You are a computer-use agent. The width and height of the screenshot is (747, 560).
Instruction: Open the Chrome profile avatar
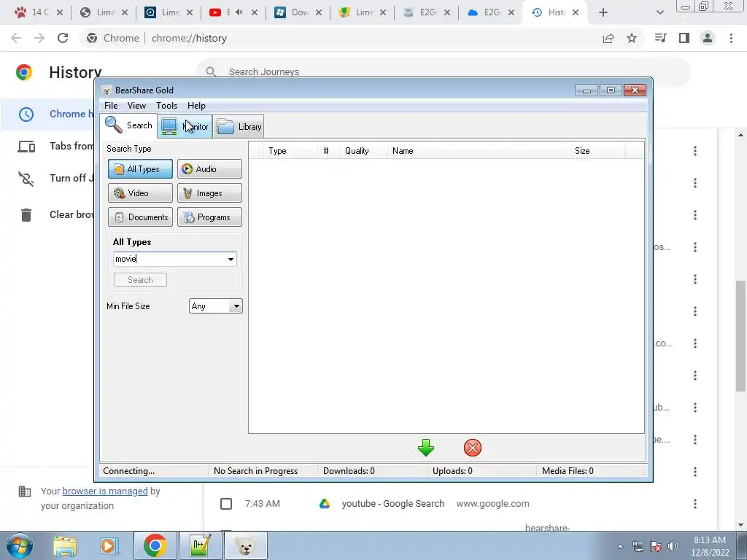[708, 38]
